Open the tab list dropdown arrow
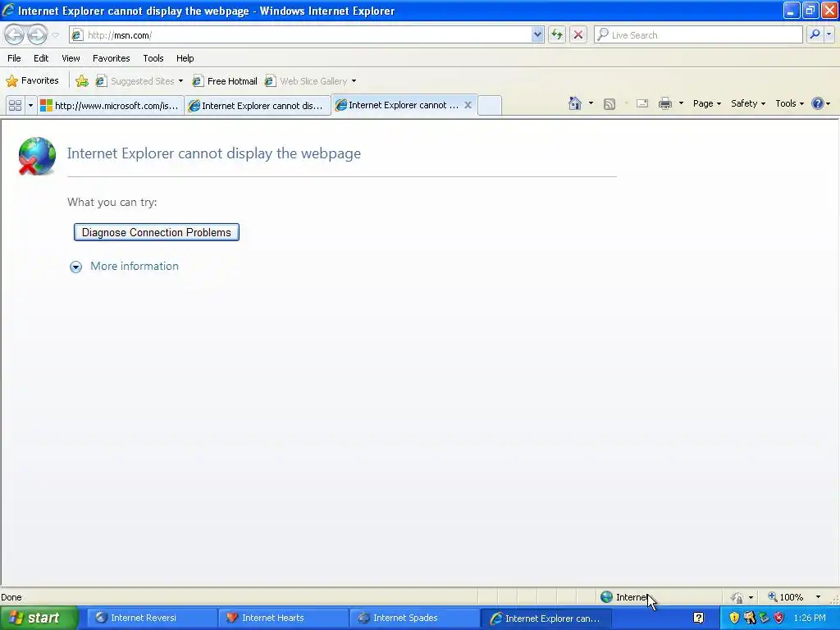This screenshot has height=630, width=840. pos(30,106)
